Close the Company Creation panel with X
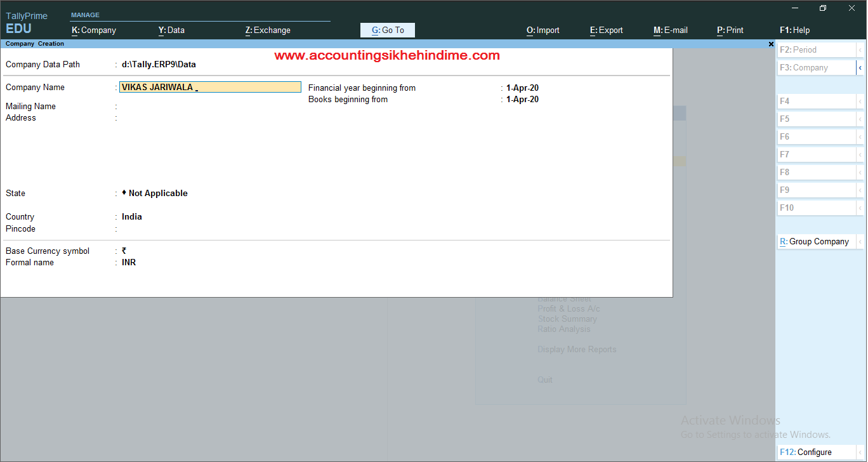Screen dimensions: 868x462 tap(771, 44)
